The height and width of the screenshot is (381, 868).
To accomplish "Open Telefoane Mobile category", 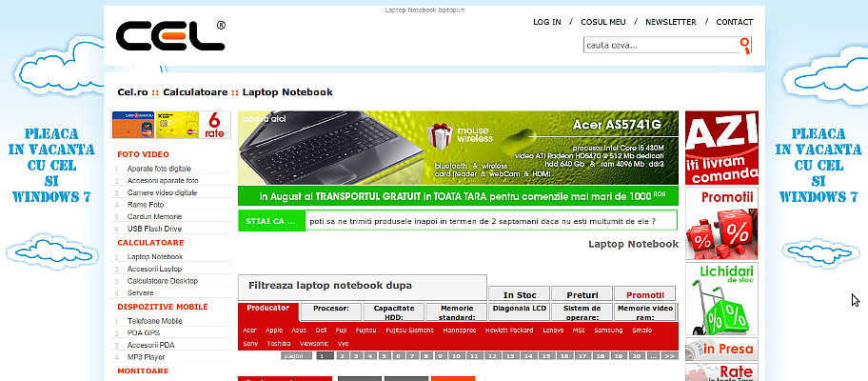I will tap(154, 321).
